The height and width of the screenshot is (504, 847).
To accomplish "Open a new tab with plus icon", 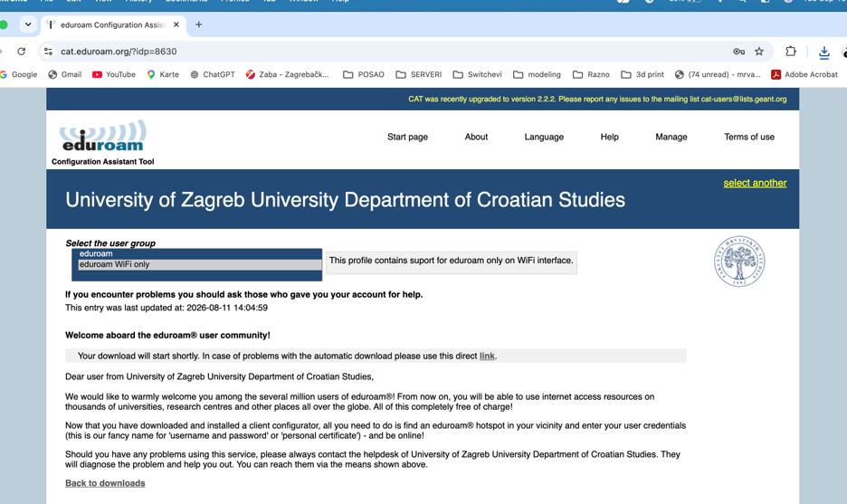I will 199,24.
